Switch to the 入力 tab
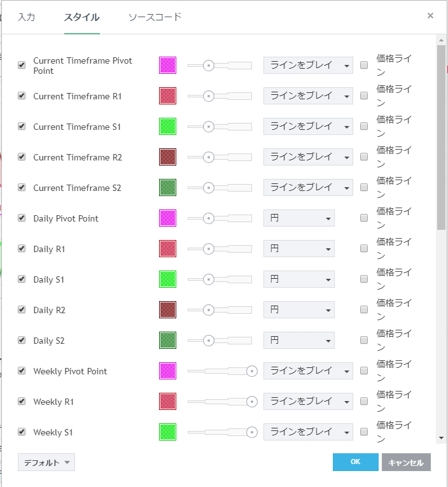The width and height of the screenshot is (448, 487). tap(26, 17)
